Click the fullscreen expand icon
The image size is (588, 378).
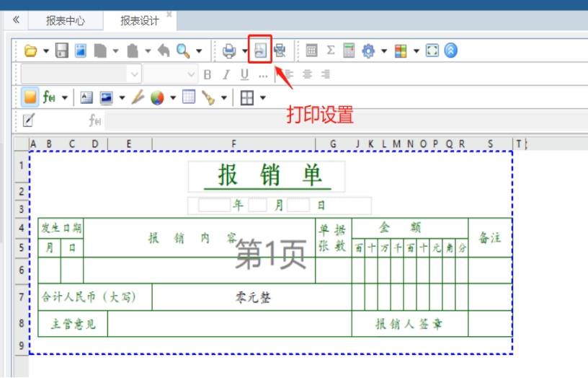432,50
